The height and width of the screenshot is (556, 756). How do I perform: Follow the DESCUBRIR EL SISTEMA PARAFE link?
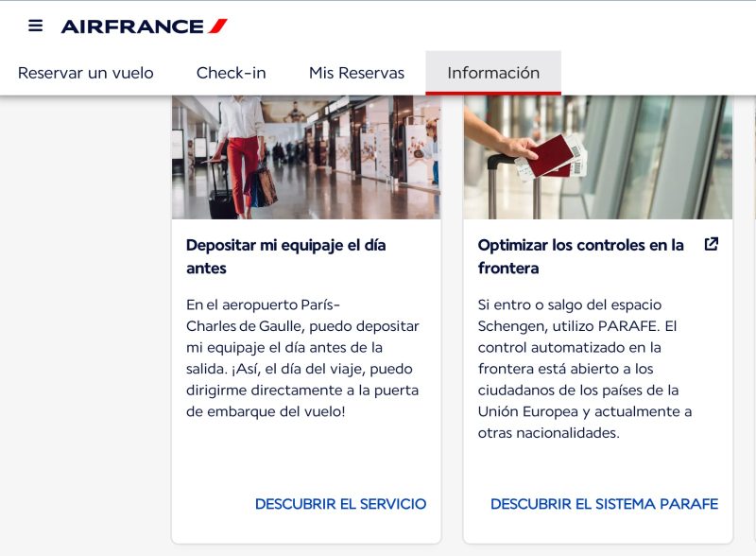(604, 504)
